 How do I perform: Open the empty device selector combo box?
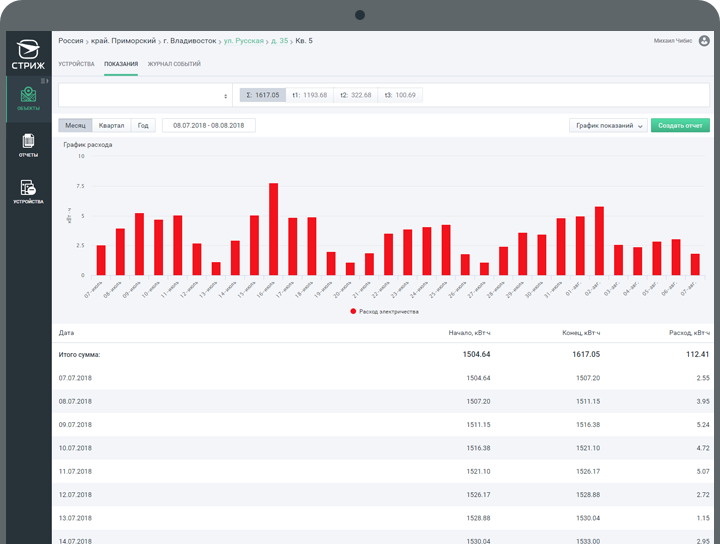(x=146, y=95)
